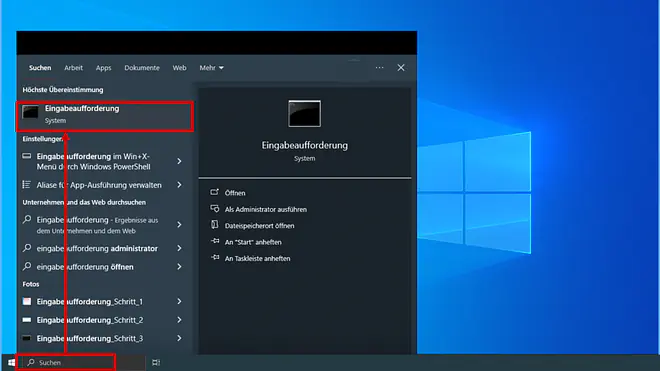
Task: Click the Eingabeaufforderung icon in best match
Action: tap(30, 112)
